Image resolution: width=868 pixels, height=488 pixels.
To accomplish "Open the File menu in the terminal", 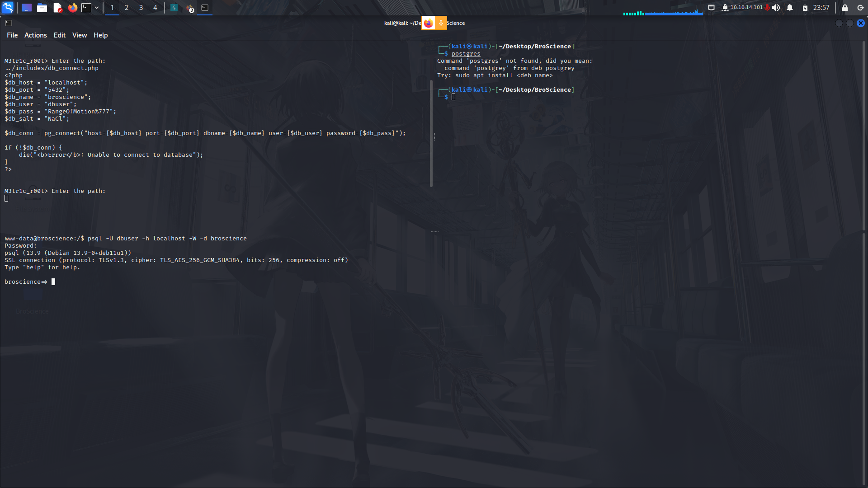I will coord(12,35).
